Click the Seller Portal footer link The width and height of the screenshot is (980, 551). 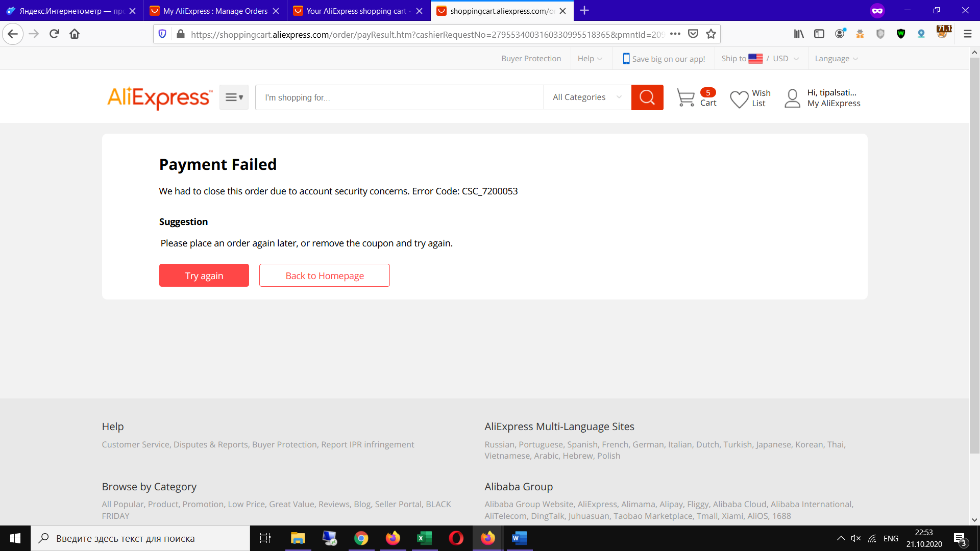(398, 504)
